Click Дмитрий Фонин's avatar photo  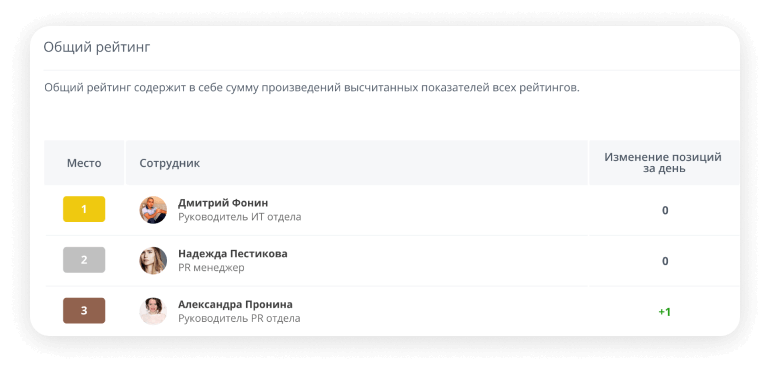coord(153,210)
